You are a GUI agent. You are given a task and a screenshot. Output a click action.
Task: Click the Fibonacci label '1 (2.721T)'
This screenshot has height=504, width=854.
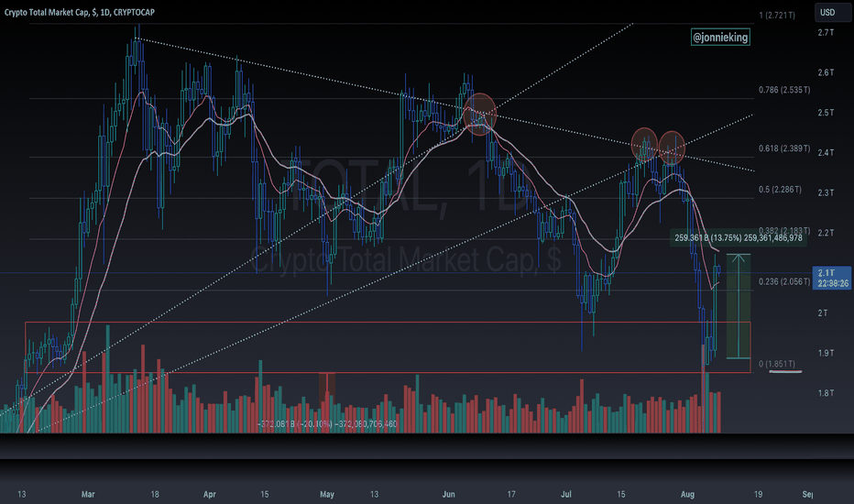(777, 16)
